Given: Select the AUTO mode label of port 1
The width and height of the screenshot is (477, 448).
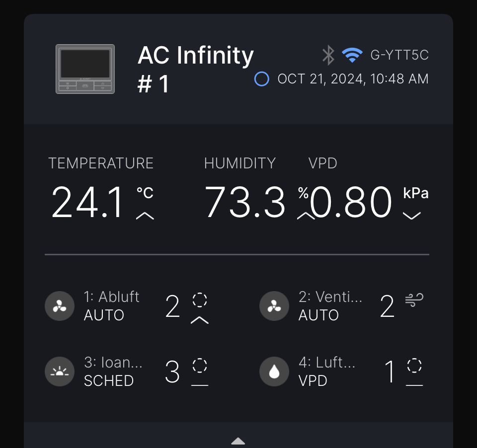Looking at the screenshot, I should click(x=104, y=315).
